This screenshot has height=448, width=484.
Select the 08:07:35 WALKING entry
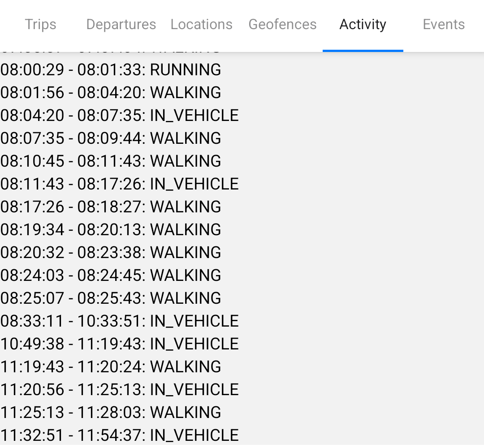(x=110, y=138)
